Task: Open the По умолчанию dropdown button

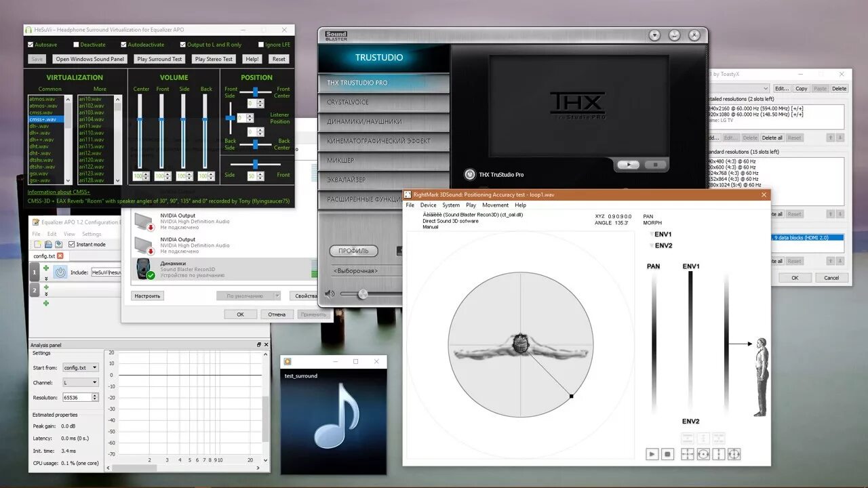Action: coord(277,296)
